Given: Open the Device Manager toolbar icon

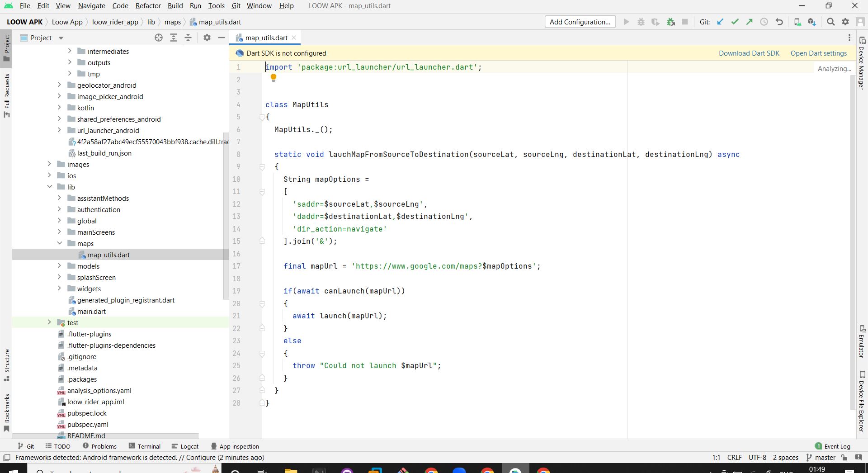Looking at the screenshot, I should (x=797, y=22).
